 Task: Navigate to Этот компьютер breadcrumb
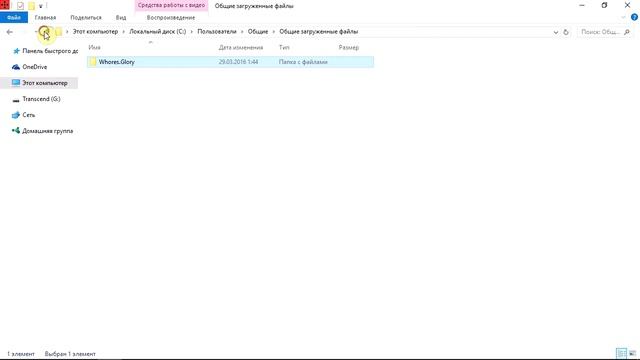95,31
